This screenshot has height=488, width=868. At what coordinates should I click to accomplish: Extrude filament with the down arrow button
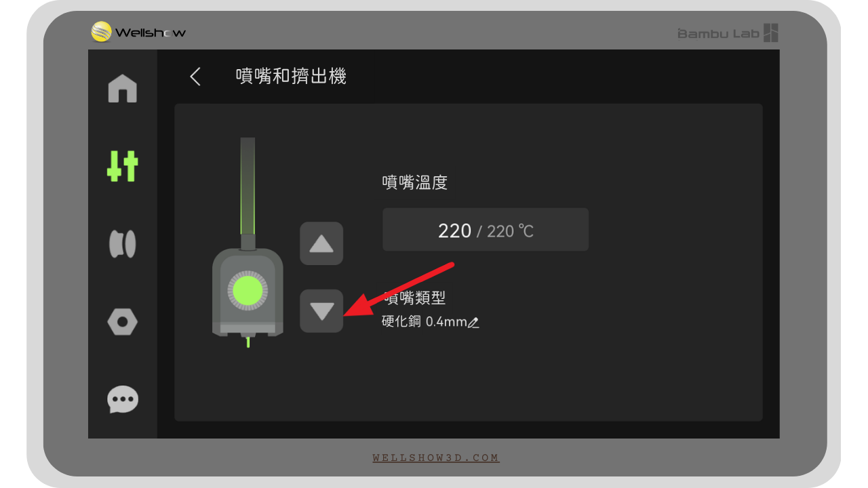tap(321, 311)
